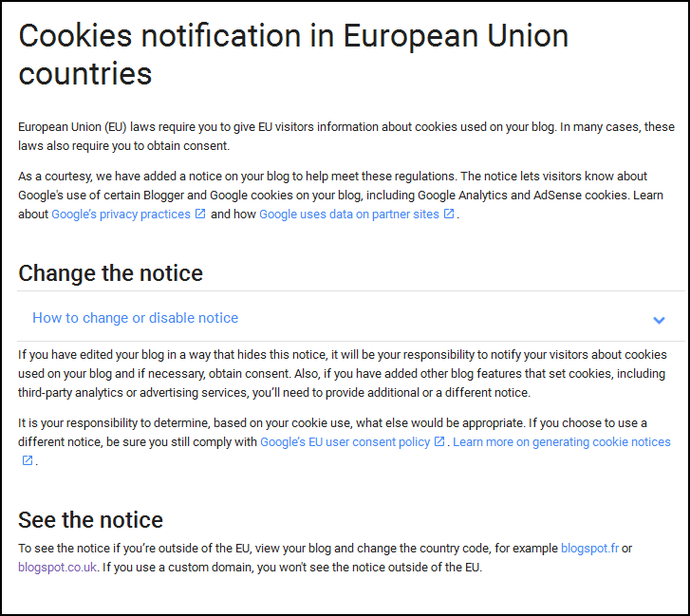Click external-link icon after Google's privacy practices
The image size is (690, 616).
[x=200, y=214]
